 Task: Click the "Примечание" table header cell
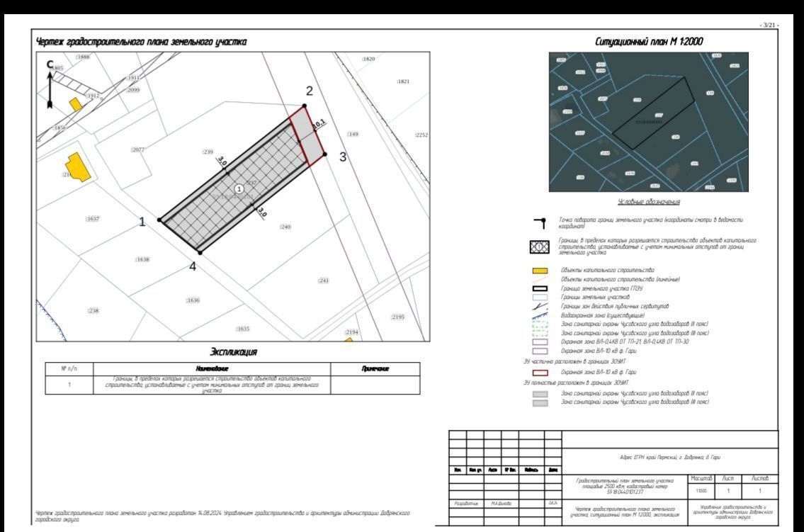375,369
